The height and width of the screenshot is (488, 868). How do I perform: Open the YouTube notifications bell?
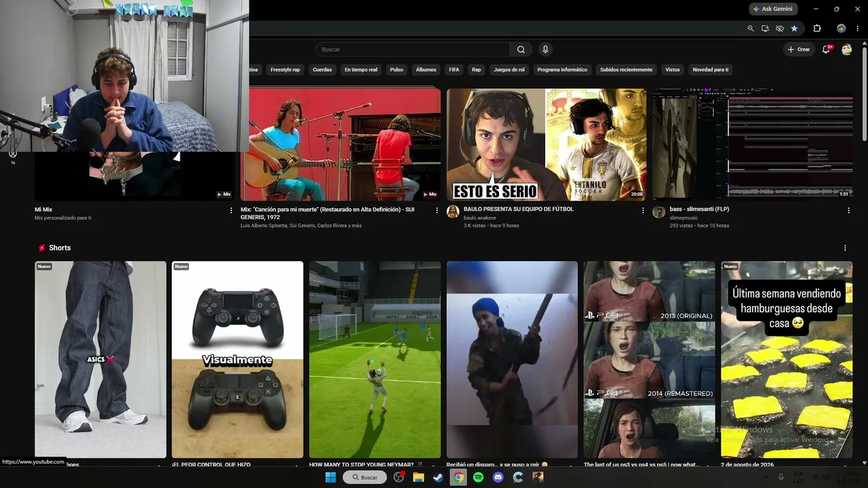tap(826, 49)
